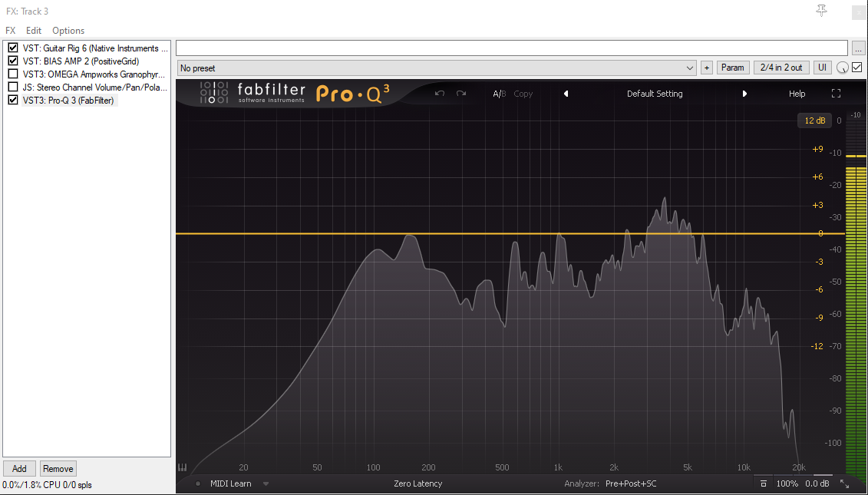Open the Default Setting preset menu
The image size is (868, 495).
pyautogui.click(x=655, y=94)
